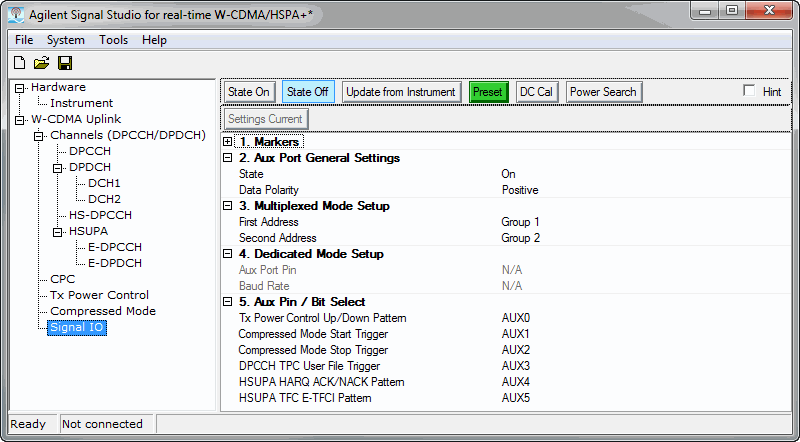Click the DC Cal button
Screen dimensions: 800x442
(x=537, y=92)
